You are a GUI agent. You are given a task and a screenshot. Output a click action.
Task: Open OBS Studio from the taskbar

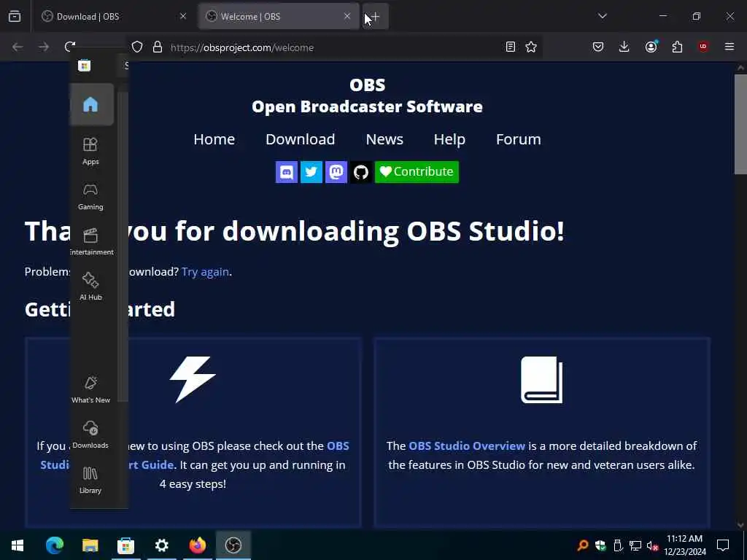(233, 545)
